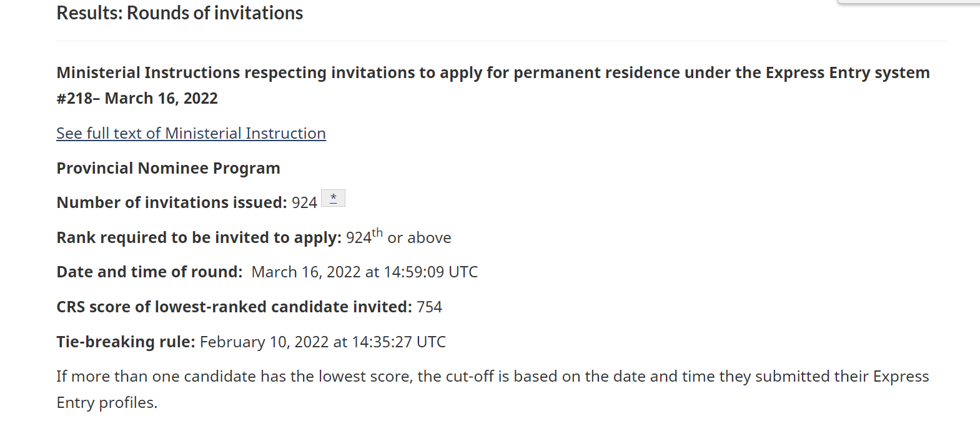Click the "Entry profiles." closing text
This screenshot has height=421, width=980.
[x=107, y=403]
